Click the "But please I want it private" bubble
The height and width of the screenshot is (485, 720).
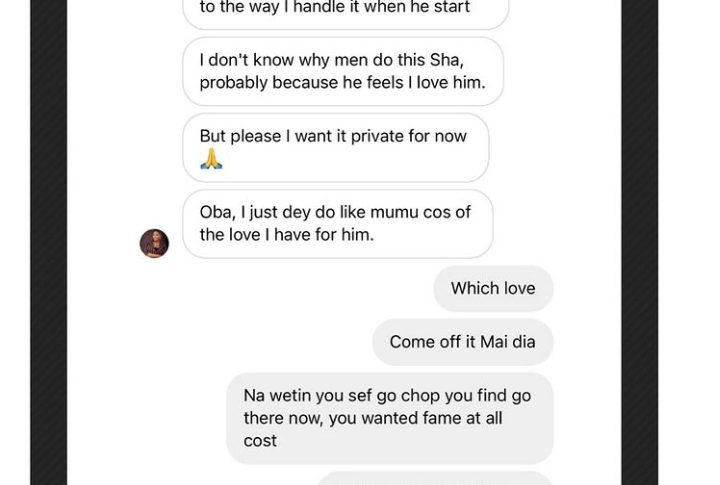click(335, 147)
